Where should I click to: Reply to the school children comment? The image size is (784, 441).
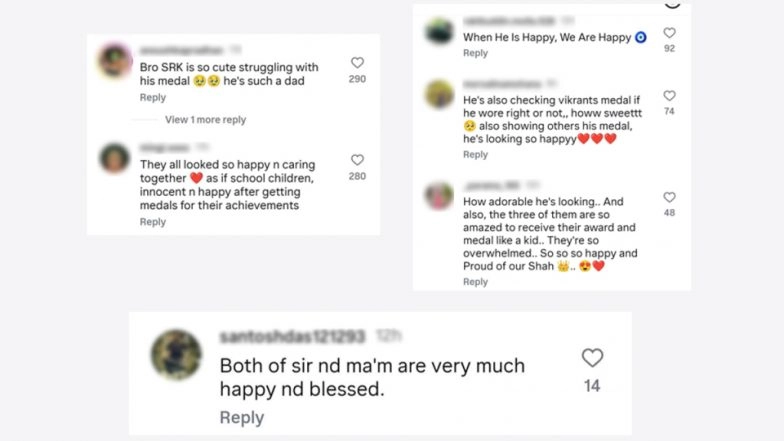click(153, 222)
